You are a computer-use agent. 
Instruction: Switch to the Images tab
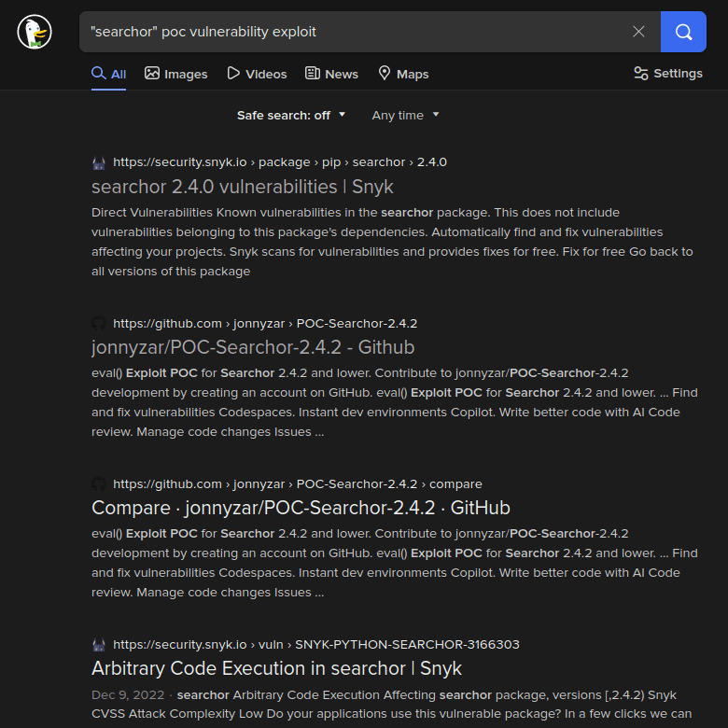[175, 74]
